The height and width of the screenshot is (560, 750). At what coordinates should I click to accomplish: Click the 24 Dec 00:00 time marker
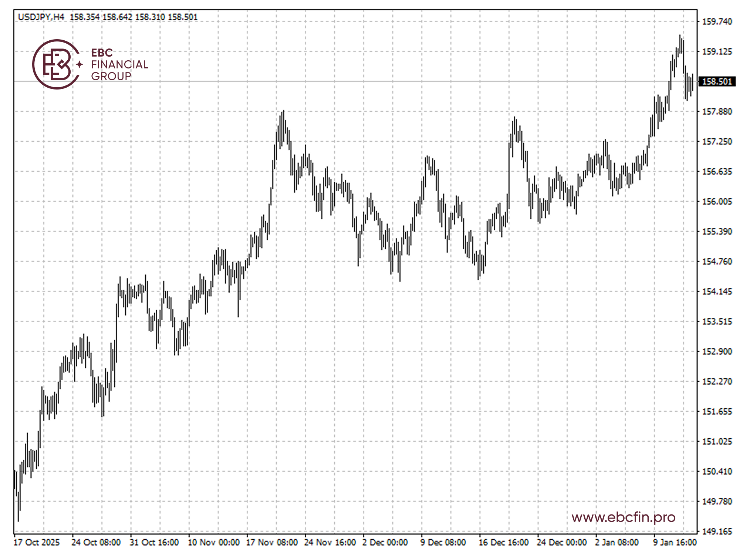click(562, 542)
